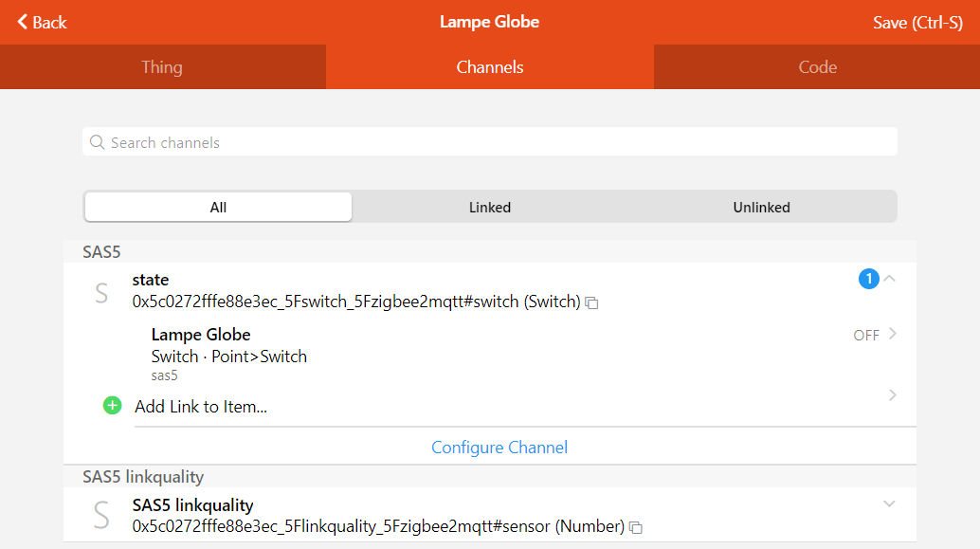The width and height of the screenshot is (980, 549).
Task: Show only Linked channels
Action: point(490,207)
